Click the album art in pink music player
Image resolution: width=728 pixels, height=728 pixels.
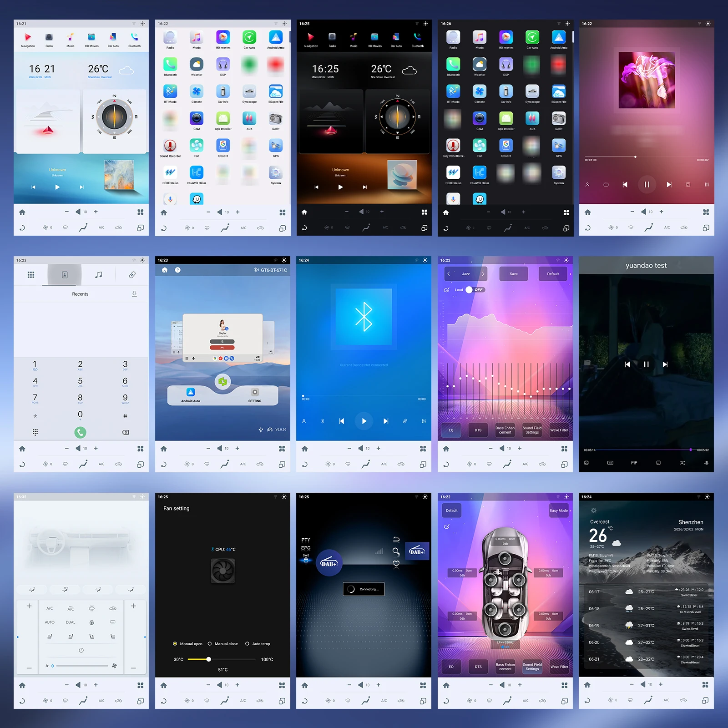click(647, 80)
